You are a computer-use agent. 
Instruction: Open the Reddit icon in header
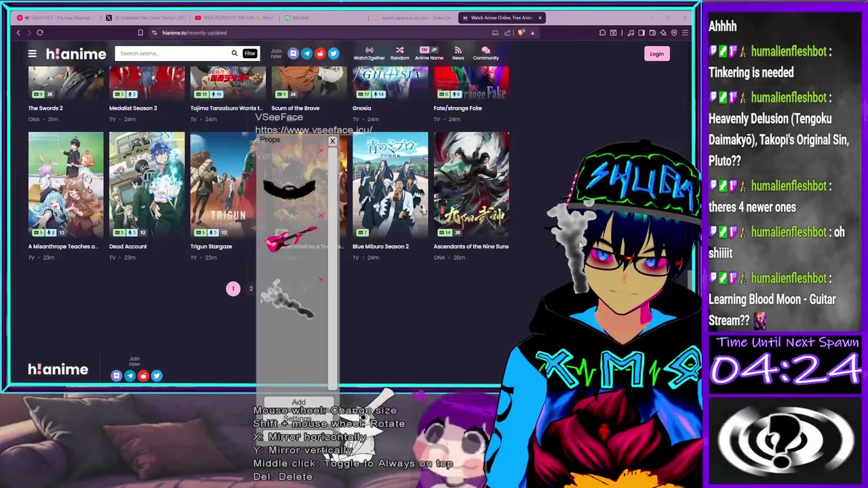[x=320, y=54]
